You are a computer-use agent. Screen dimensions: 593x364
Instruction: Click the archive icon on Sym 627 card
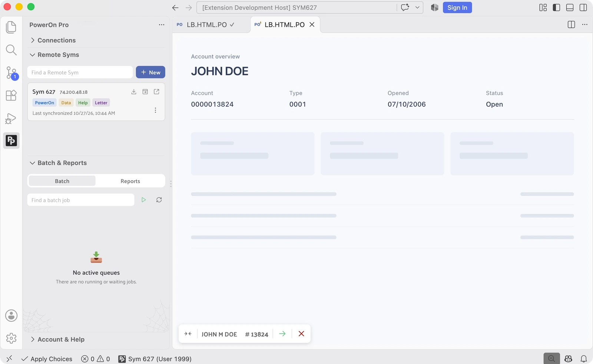pos(145,92)
